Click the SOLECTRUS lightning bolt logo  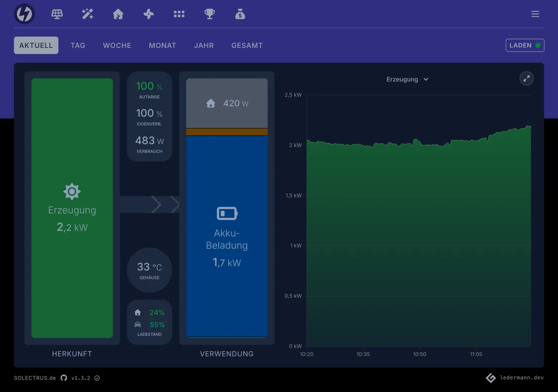[x=24, y=14]
